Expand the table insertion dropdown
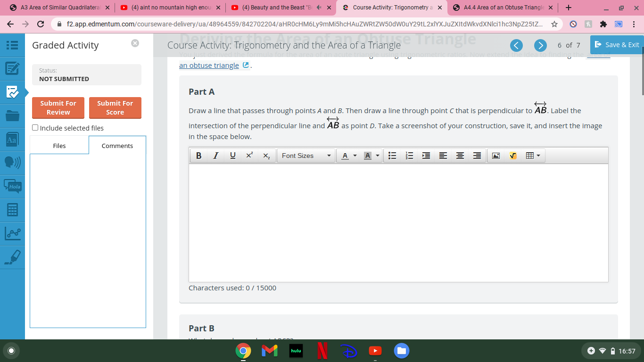 click(x=539, y=156)
